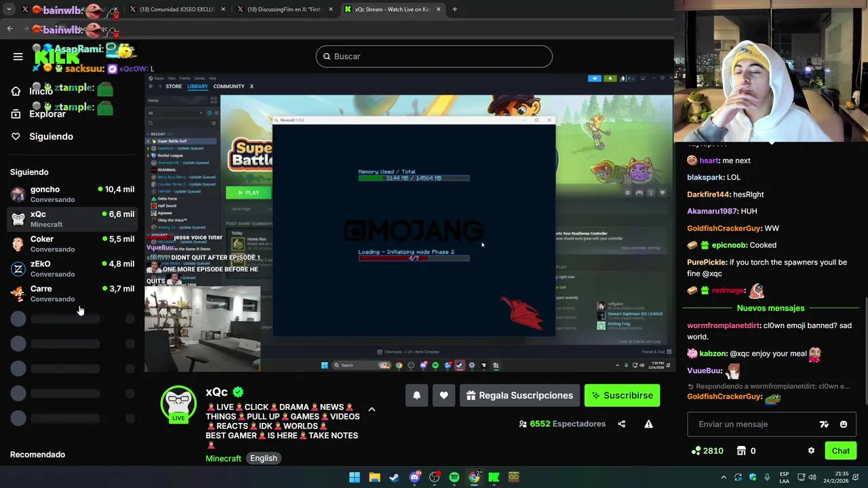
Task: Report stream using warning triangle icon
Action: 648,424
